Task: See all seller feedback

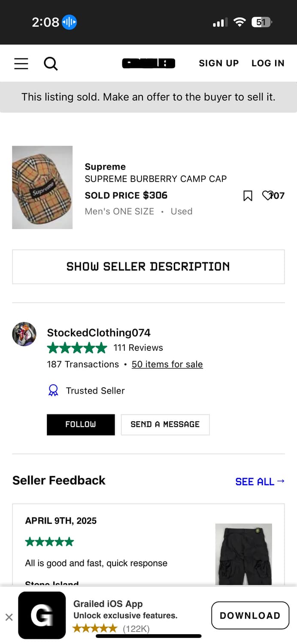Action: click(260, 481)
